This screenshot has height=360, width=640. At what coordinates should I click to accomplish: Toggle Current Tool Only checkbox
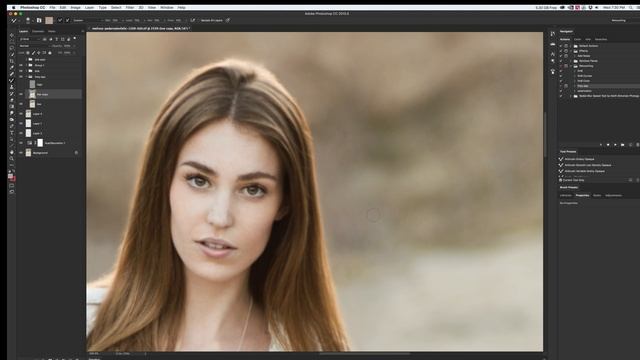[x=560, y=180]
